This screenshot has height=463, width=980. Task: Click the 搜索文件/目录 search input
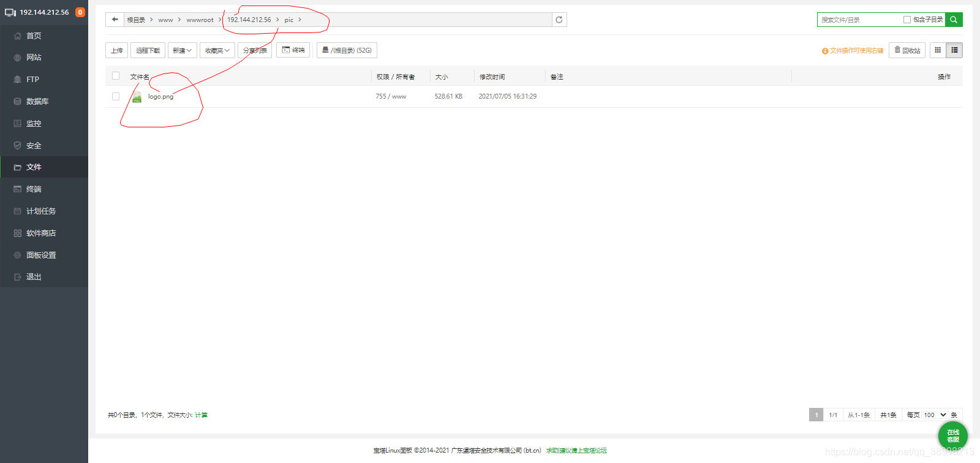[x=860, y=20]
